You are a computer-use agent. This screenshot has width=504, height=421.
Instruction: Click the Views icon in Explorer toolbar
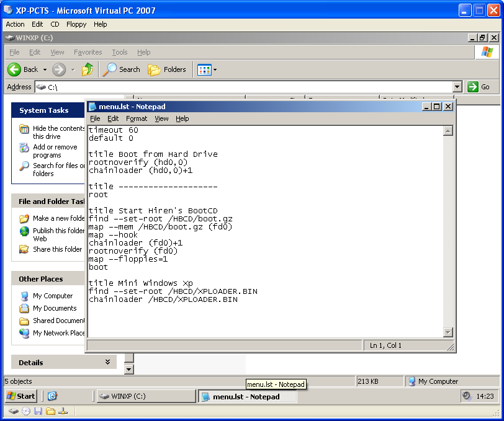pos(204,69)
